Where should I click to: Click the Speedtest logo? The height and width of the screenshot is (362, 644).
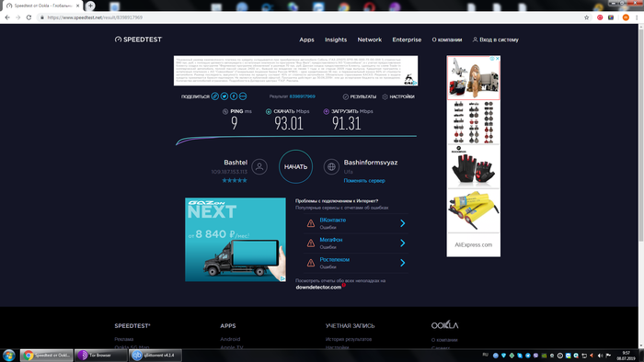(138, 40)
